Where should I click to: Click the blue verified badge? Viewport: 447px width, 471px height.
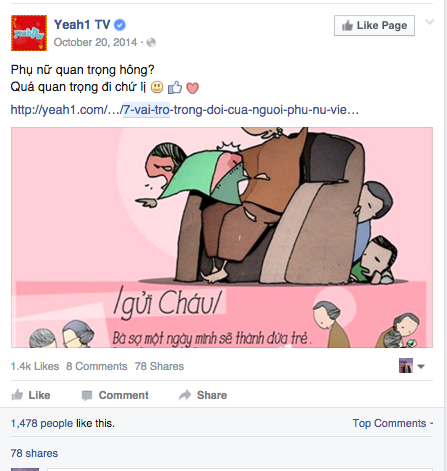120,25
